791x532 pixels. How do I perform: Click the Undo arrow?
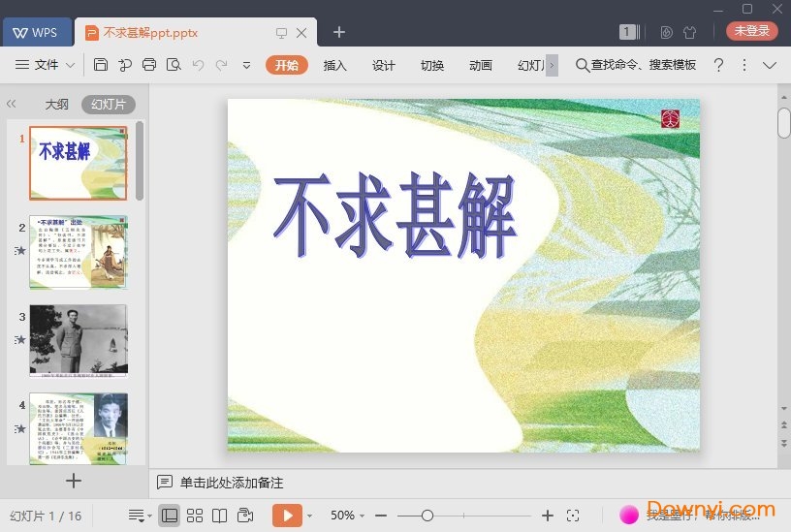click(198, 65)
